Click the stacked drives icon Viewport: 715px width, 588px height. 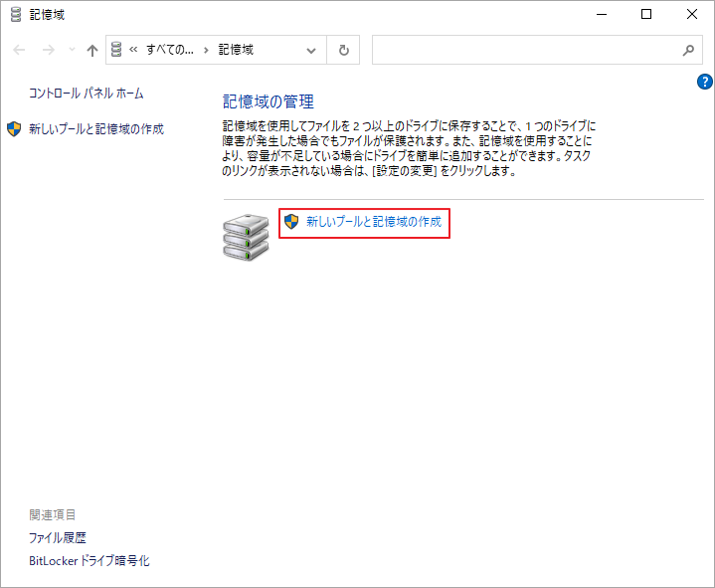coord(245,236)
